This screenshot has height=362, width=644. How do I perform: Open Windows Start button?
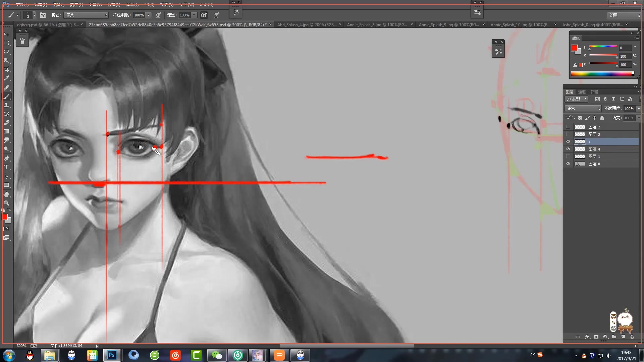[9, 355]
